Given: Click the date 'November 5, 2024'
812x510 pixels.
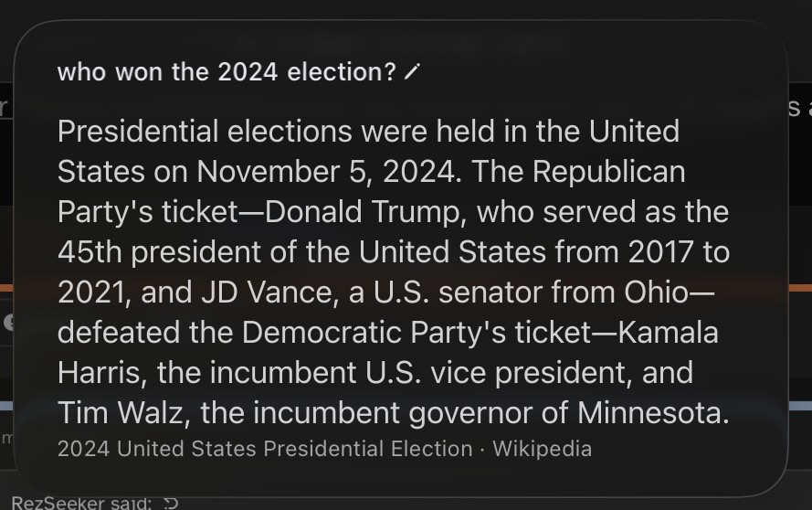Looking at the screenshot, I should (x=329, y=172).
